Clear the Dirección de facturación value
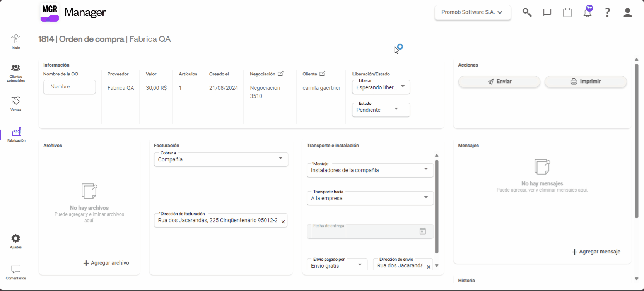Image resolution: width=644 pixels, height=291 pixels. click(283, 222)
